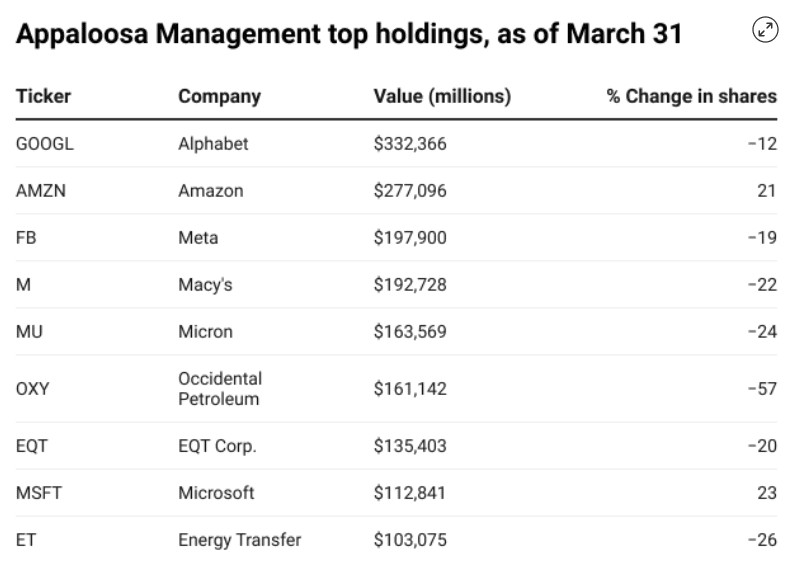Click the % Change in shares header
Screen dimensions: 794x569
click(691, 97)
